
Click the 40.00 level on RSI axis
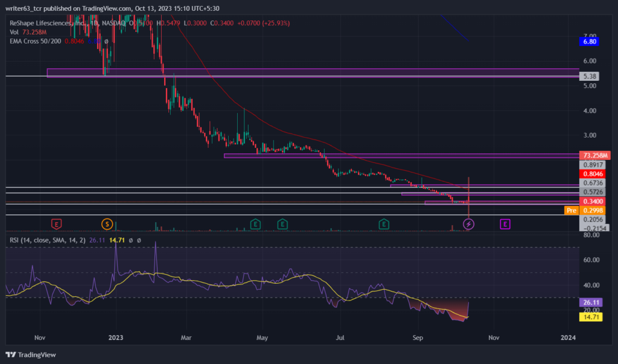[590, 285]
